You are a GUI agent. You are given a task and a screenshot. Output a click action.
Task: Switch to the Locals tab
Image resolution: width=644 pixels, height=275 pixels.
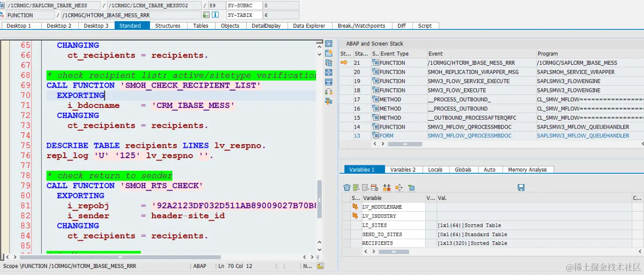tap(435, 169)
